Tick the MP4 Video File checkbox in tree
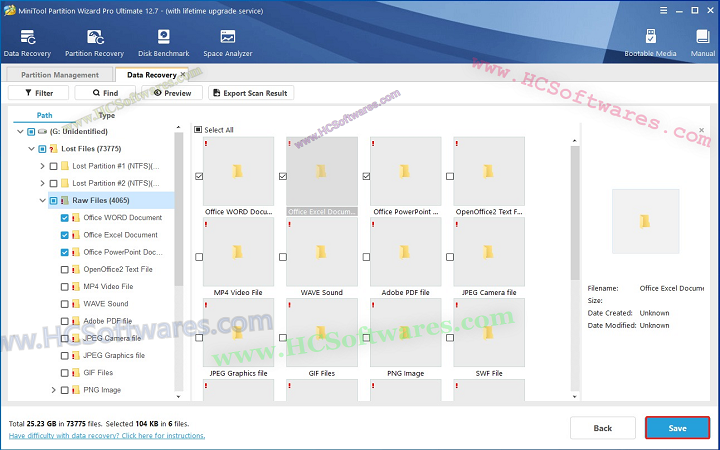 [65, 286]
